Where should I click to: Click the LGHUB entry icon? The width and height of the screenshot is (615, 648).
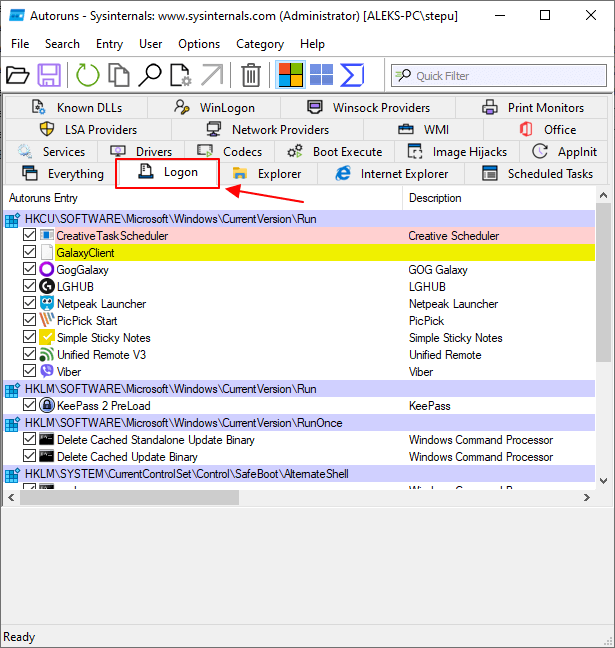[x=47, y=286]
